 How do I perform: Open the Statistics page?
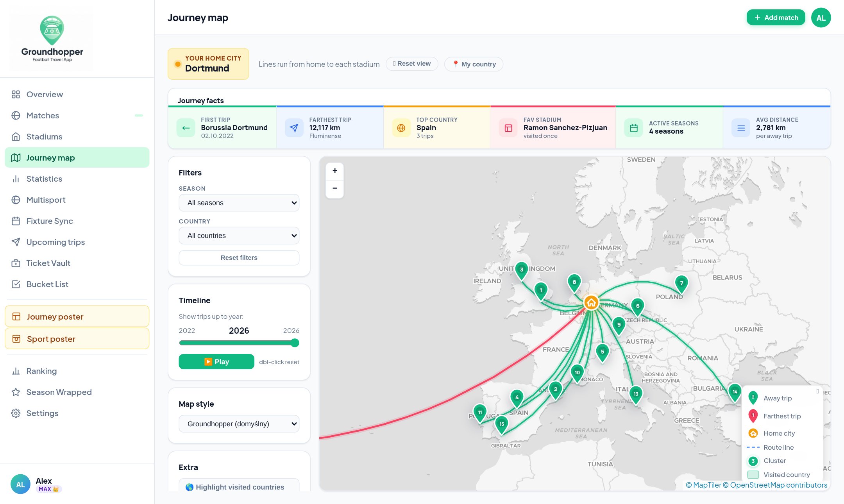click(x=77, y=179)
